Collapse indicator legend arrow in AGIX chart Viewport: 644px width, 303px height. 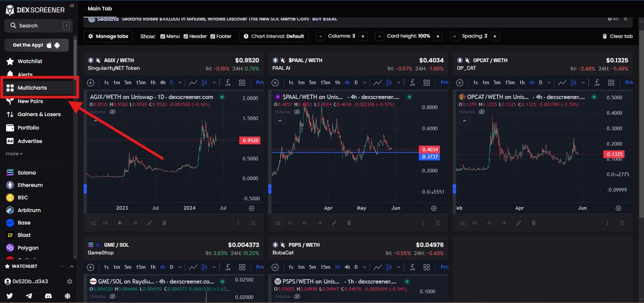coord(95,122)
